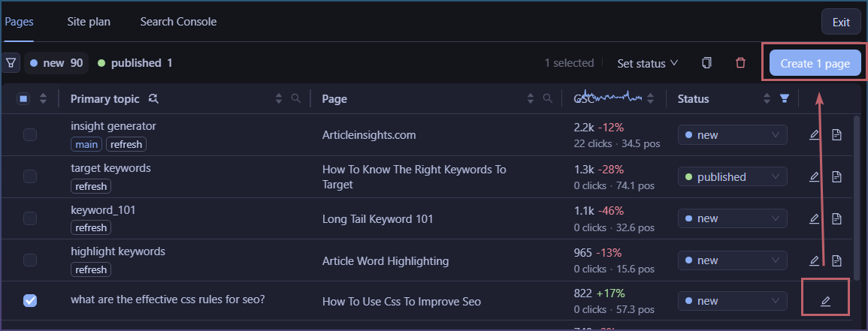The width and height of the screenshot is (868, 331).
Task: Sort by selection column arrows
Action: tap(43, 99)
